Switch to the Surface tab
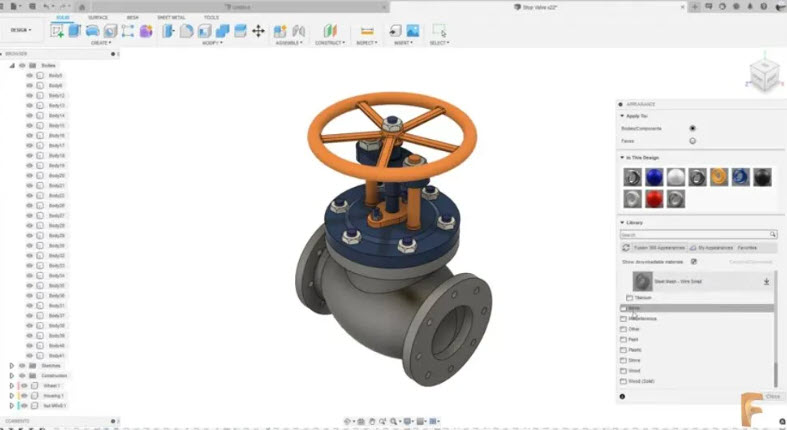The height and width of the screenshot is (430, 787). [98, 17]
